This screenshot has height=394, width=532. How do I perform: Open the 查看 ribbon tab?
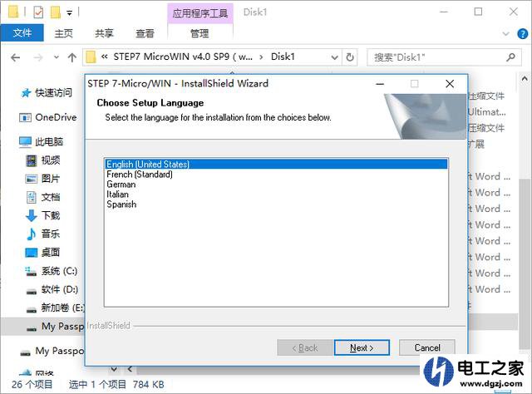(x=145, y=33)
